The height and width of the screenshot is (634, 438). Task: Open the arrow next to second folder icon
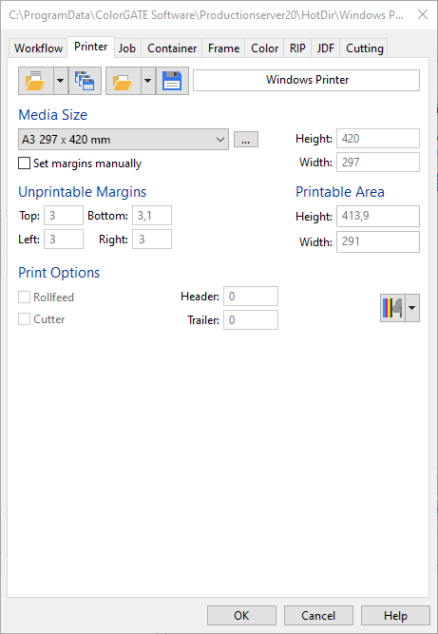[x=148, y=81]
